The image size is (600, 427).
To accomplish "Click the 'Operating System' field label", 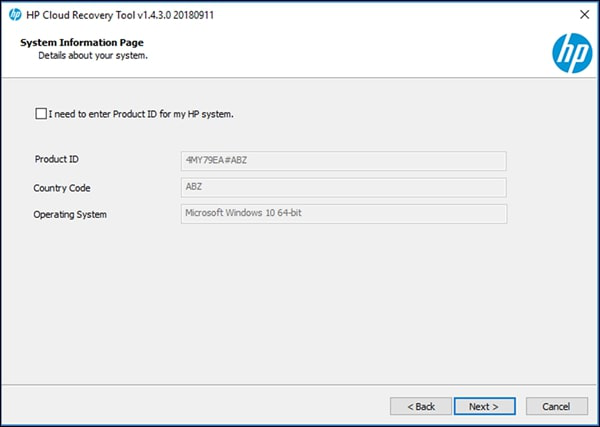I will click(x=70, y=215).
